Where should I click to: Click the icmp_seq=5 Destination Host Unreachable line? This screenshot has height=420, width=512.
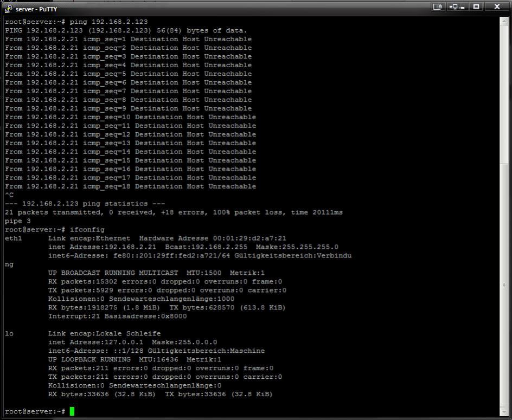129,74
